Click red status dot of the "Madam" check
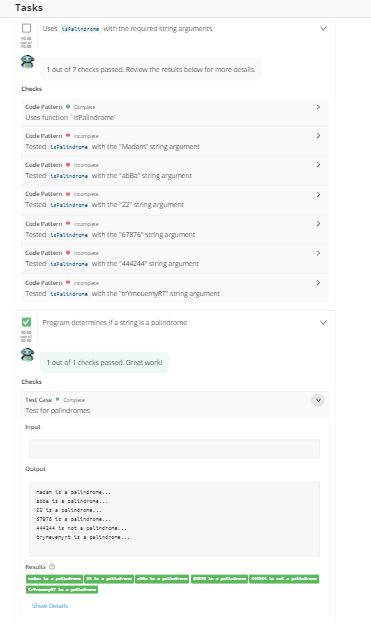 (x=68, y=136)
